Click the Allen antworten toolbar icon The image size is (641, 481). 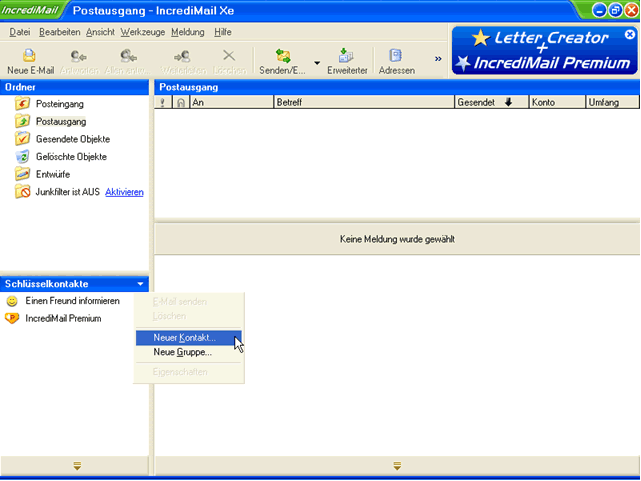coord(128,56)
